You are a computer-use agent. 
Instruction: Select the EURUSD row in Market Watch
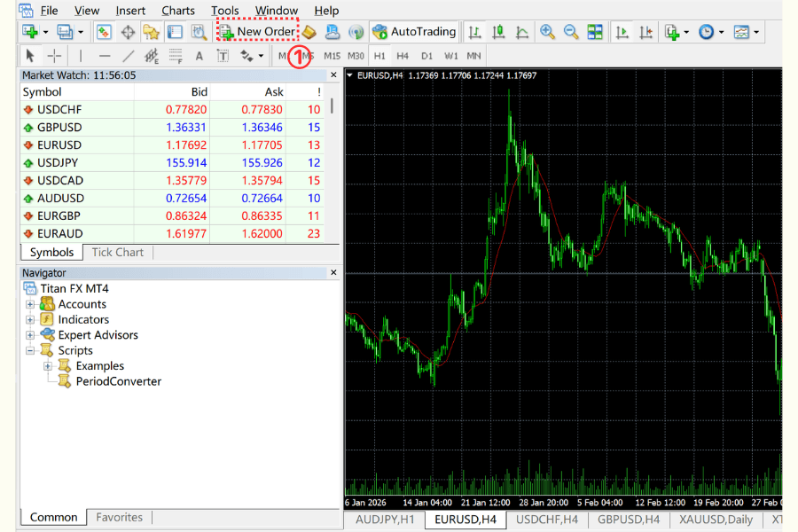172,145
